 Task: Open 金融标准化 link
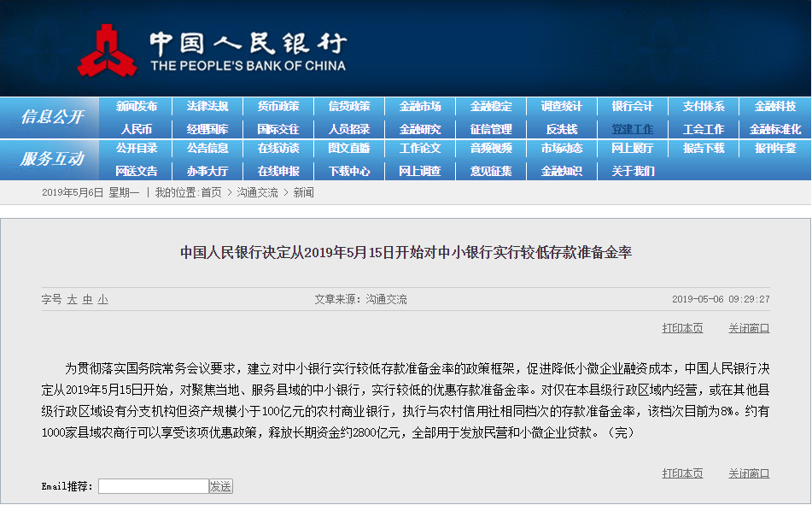click(x=774, y=129)
